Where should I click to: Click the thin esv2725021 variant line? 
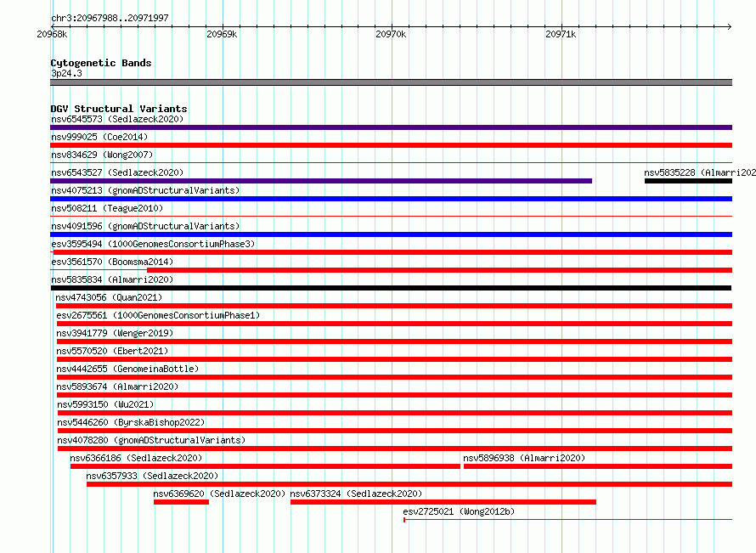(568, 520)
